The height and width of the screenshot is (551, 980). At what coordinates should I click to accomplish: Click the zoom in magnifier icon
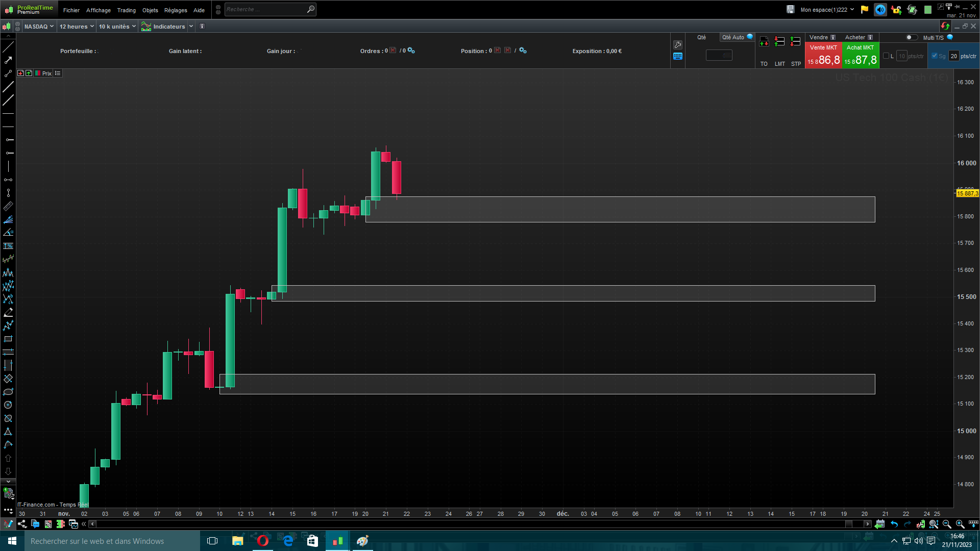[x=960, y=524]
